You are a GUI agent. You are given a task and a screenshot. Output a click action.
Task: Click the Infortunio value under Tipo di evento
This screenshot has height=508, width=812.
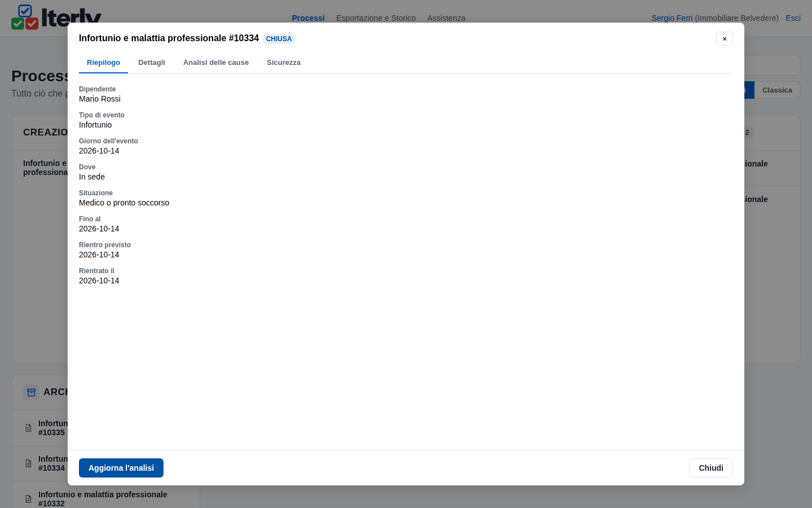pos(95,125)
